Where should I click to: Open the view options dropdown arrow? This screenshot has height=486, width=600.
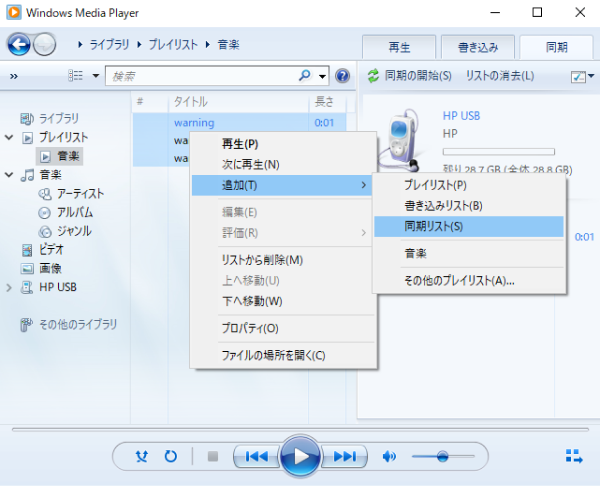click(x=96, y=76)
